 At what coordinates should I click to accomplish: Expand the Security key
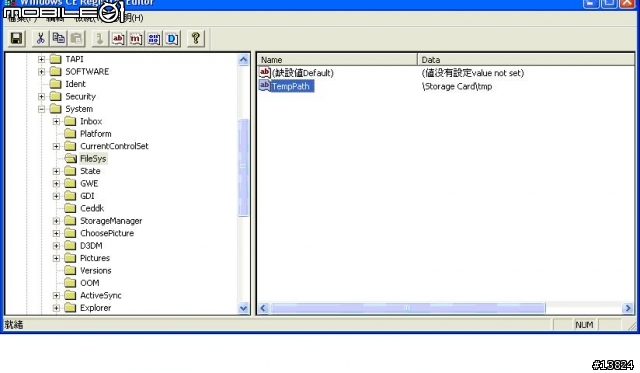[41, 97]
